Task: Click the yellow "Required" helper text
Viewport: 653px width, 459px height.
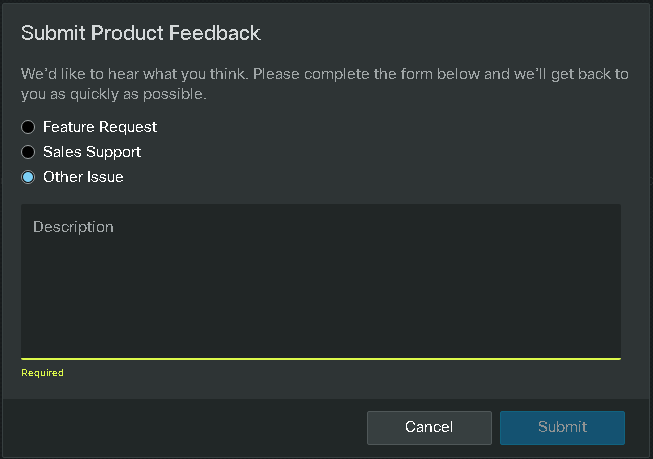Action: pos(42,373)
